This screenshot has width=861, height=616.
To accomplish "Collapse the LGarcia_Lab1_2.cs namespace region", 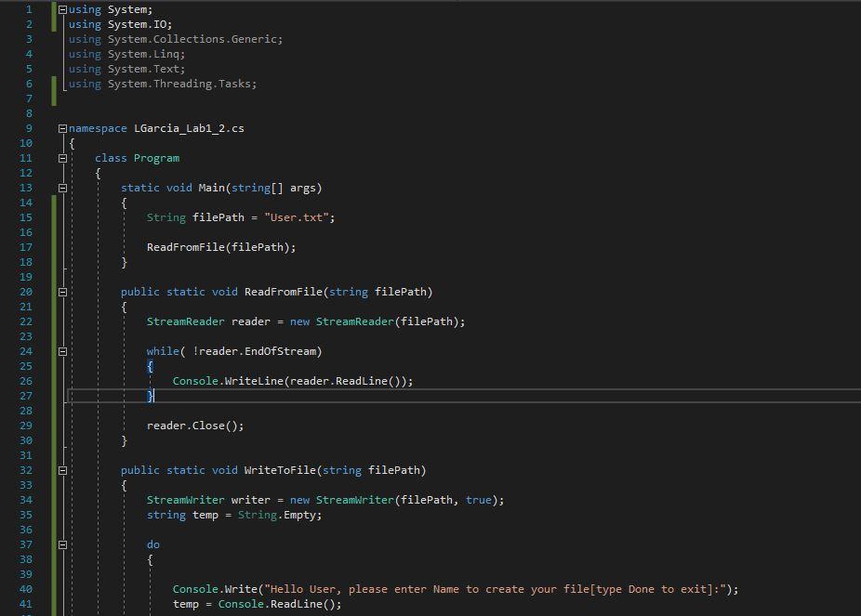I will 61,128.
